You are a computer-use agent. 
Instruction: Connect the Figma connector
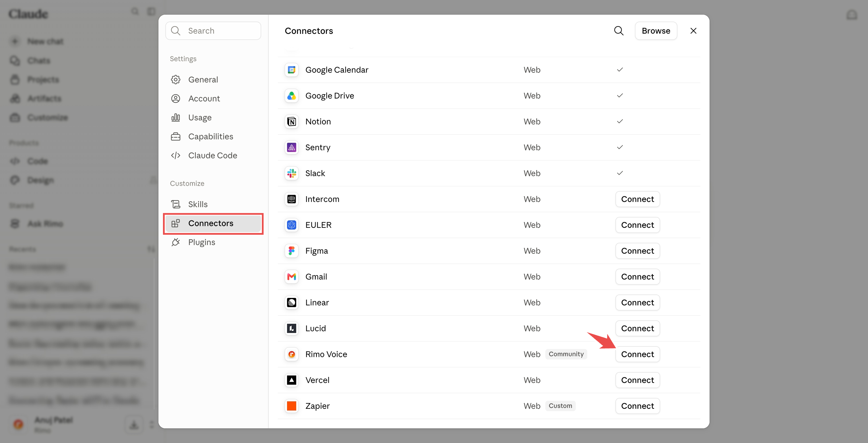pos(638,251)
